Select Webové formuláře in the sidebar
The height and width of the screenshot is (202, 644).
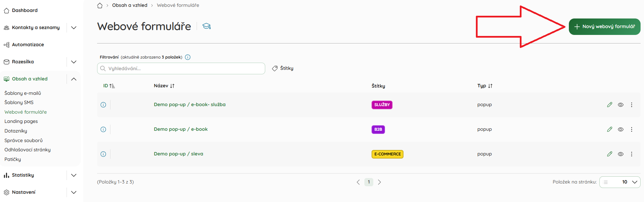[x=26, y=112]
